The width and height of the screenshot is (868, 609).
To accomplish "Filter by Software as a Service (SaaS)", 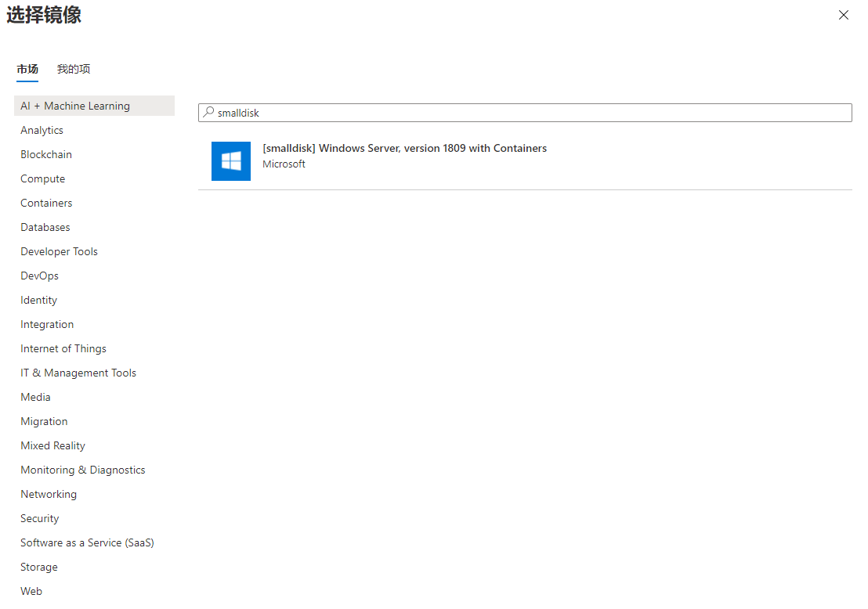I will [x=87, y=542].
